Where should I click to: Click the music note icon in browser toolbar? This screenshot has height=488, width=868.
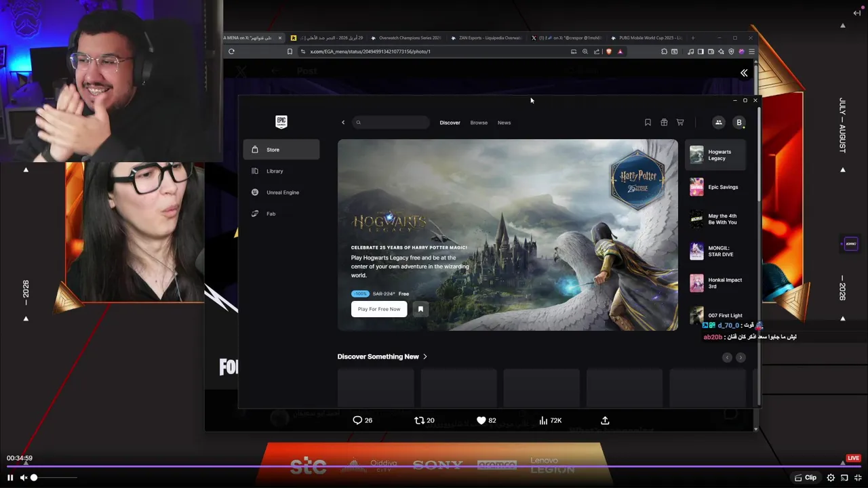pos(690,52)
